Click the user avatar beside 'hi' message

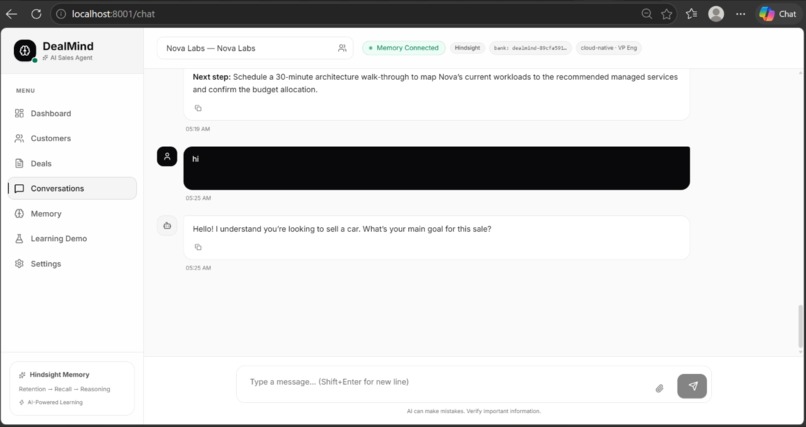[167, 157]
